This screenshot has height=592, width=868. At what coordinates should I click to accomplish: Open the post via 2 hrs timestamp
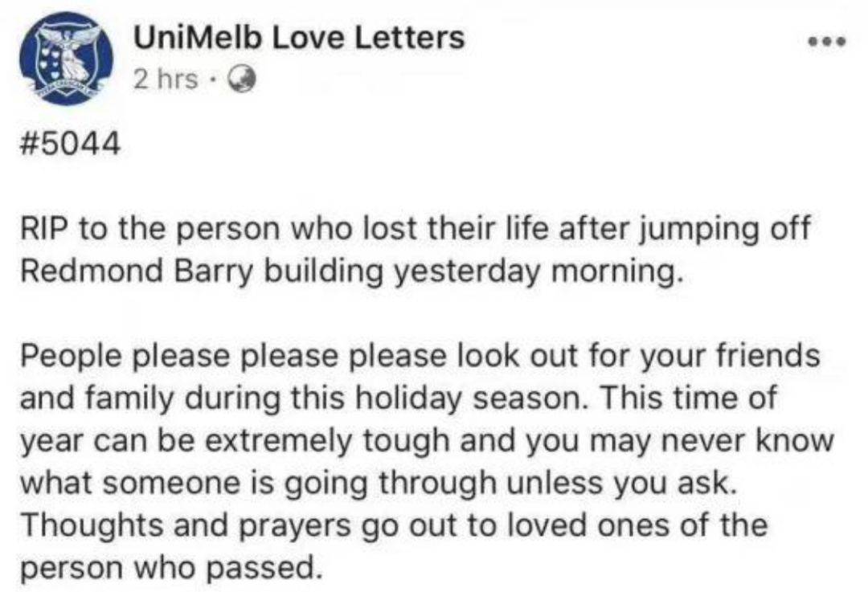pos(165,80)
